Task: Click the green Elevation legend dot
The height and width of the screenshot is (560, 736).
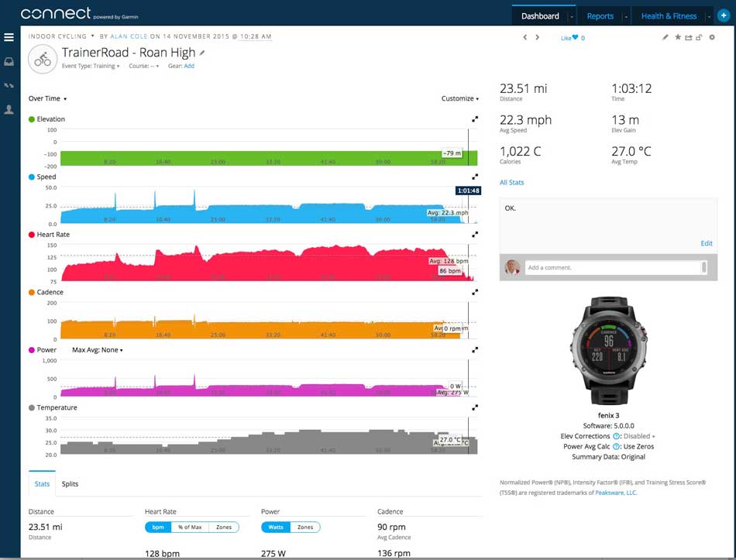Action: [32, 119]
